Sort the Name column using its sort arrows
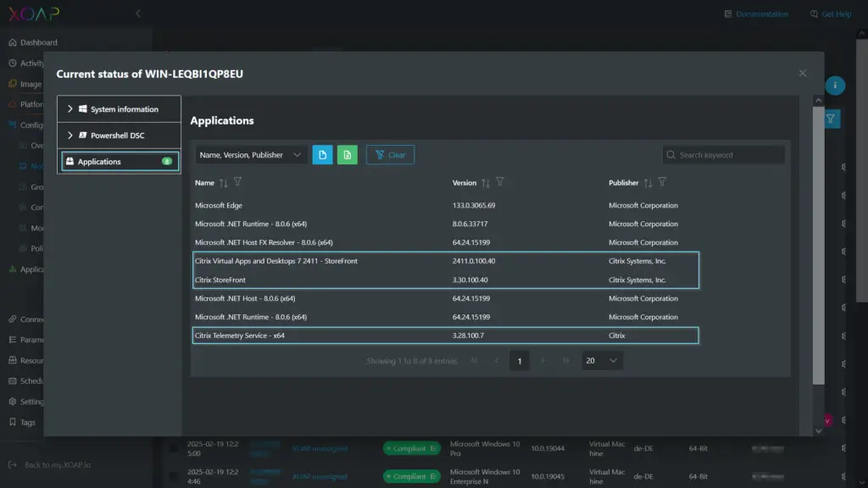 225,182
